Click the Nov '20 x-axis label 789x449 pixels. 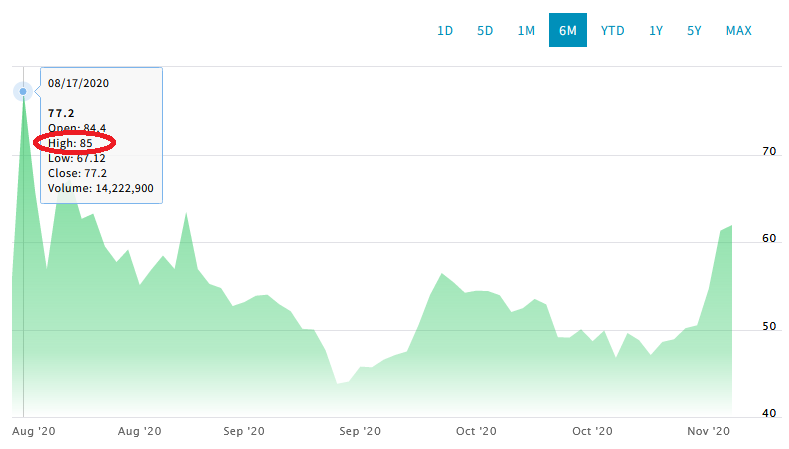click(x=711, y=431)
